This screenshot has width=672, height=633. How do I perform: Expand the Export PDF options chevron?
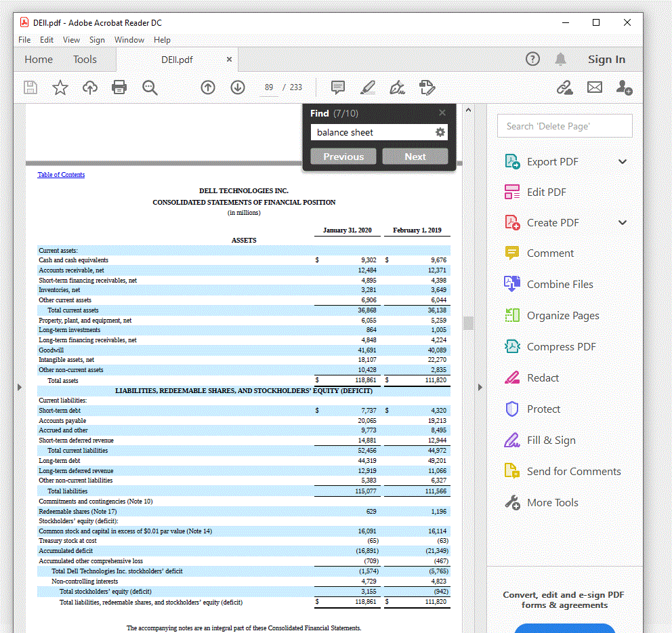pos(622,161)
